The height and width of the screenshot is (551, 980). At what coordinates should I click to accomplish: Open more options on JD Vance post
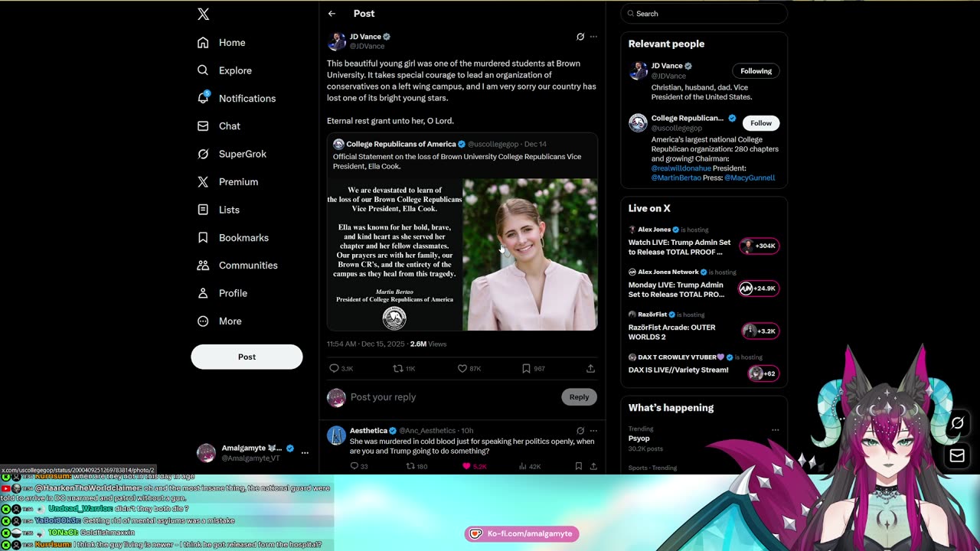(x=593, y=37)
